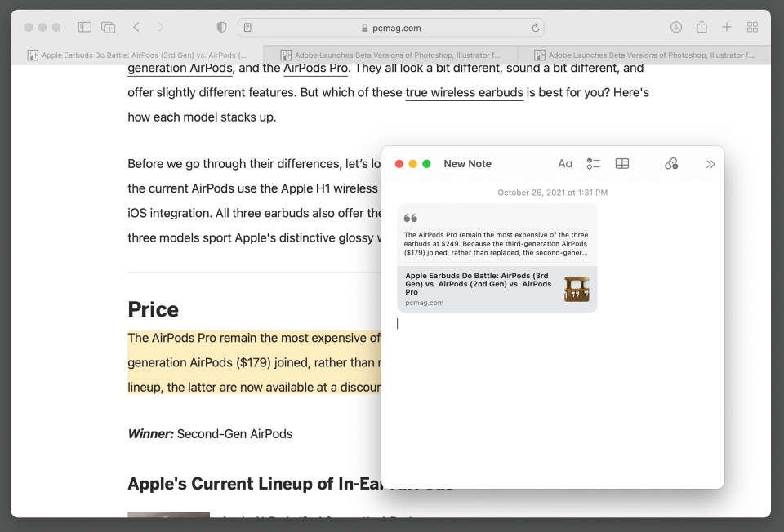Minimize the Quick Note window
Screen dimensions: 784x532
coord(413,164)
